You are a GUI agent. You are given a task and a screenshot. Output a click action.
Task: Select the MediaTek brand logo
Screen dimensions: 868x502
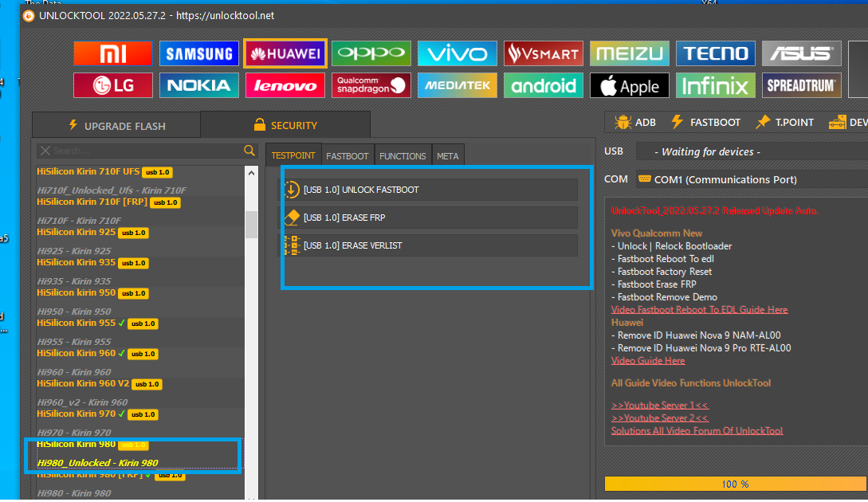click(458, 85)
